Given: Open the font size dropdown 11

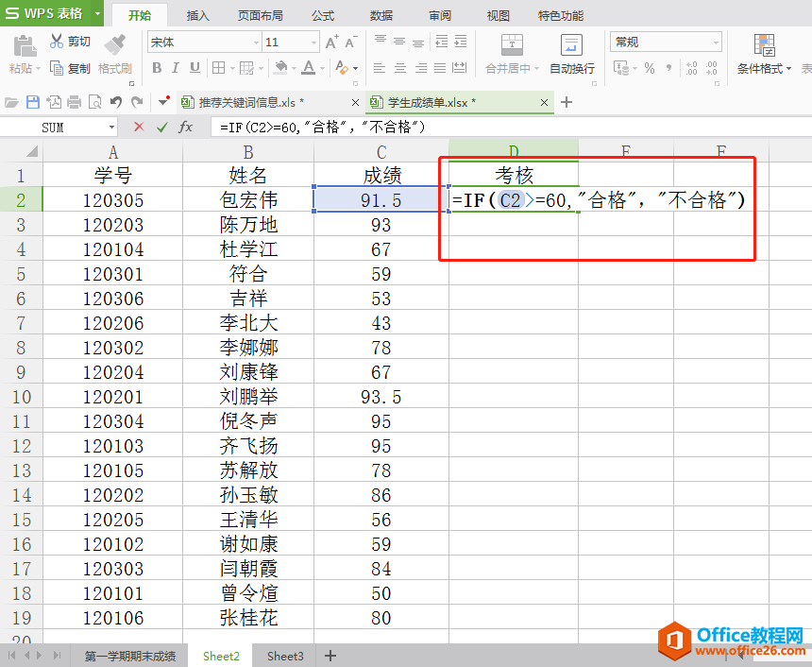Looking at the screenshot, I should (x=313, y=43).
